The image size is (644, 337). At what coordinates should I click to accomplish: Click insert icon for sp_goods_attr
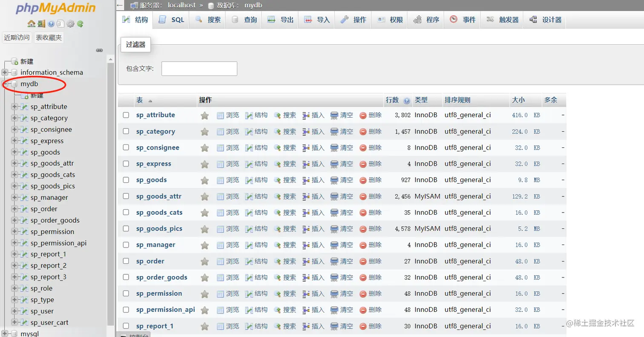coord(306,196)
